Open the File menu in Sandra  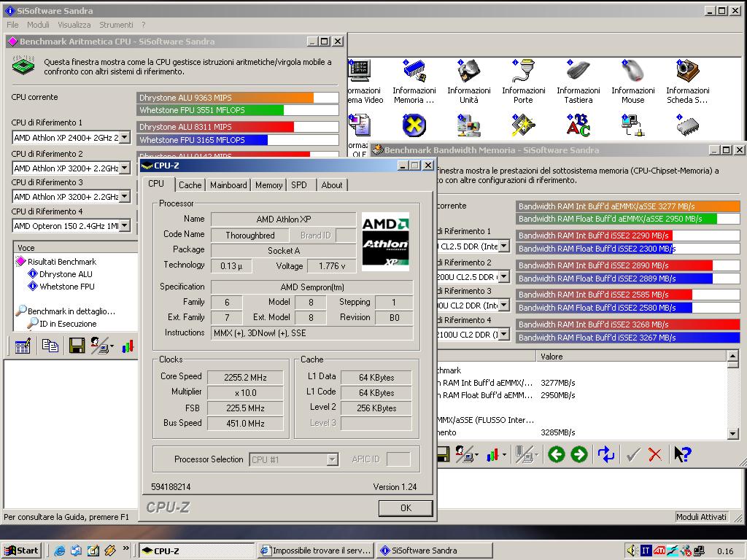point(13,25)
